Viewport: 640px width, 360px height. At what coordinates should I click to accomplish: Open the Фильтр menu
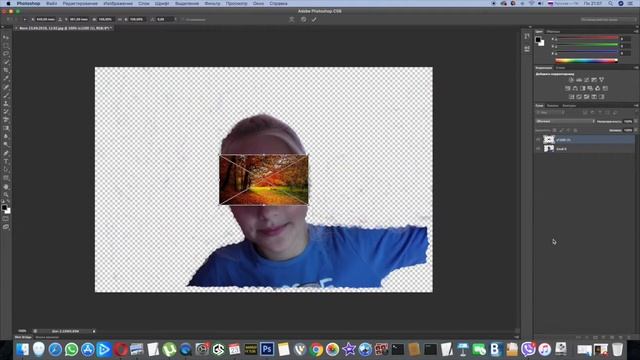(212, 3)
